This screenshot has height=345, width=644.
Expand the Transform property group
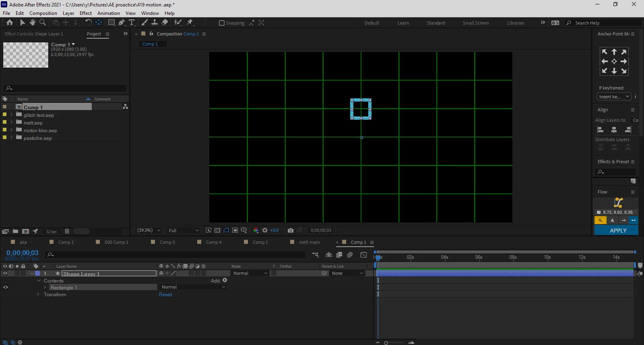(x=38, y=295)
